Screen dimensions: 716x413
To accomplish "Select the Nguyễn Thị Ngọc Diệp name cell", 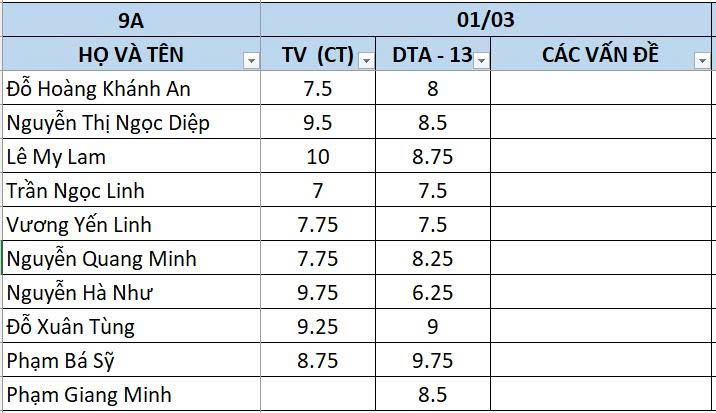I will (x=130, y=123).
